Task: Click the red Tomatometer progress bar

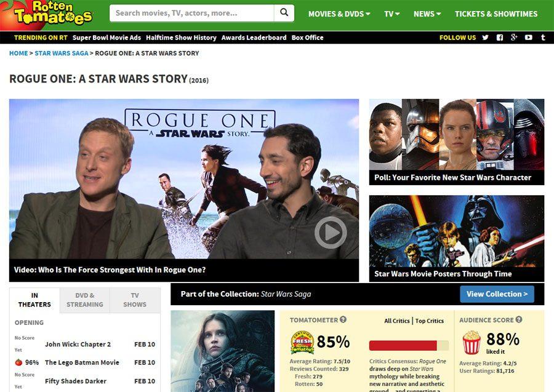Action: [403, 345]
